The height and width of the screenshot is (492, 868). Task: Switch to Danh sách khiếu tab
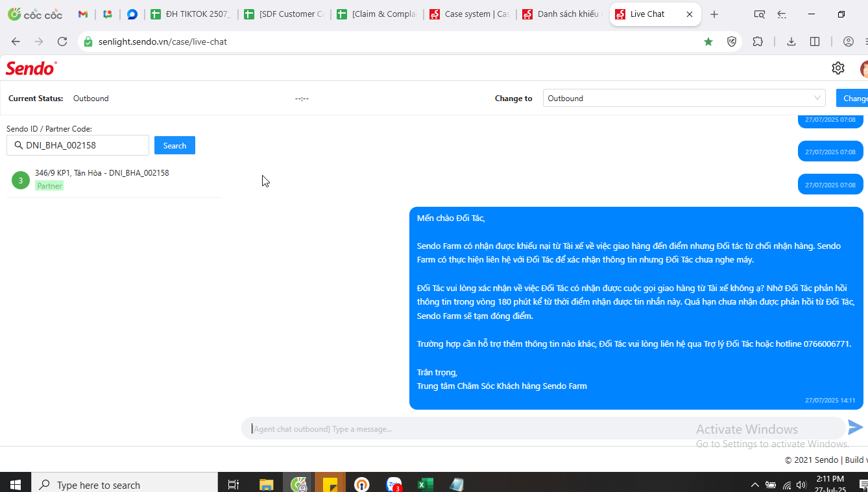click(x=562, y=14)
